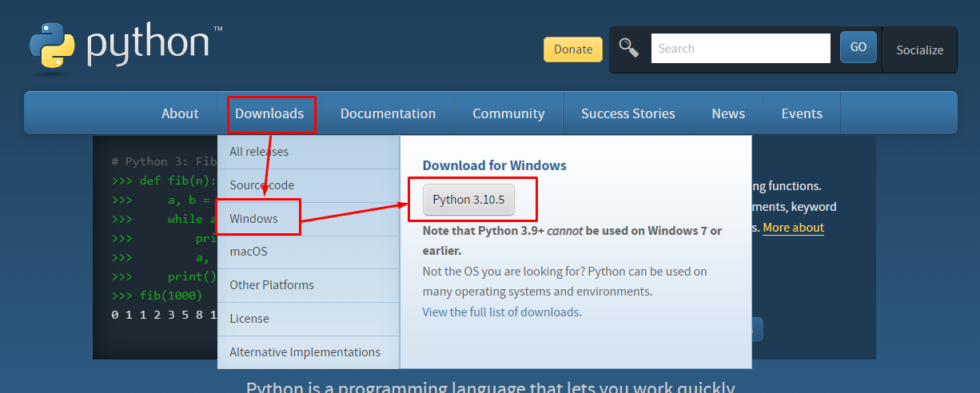The height and width of the screenshot is (393, 980).
Task: Open the Downloads menu
Action: click(269, 113)
